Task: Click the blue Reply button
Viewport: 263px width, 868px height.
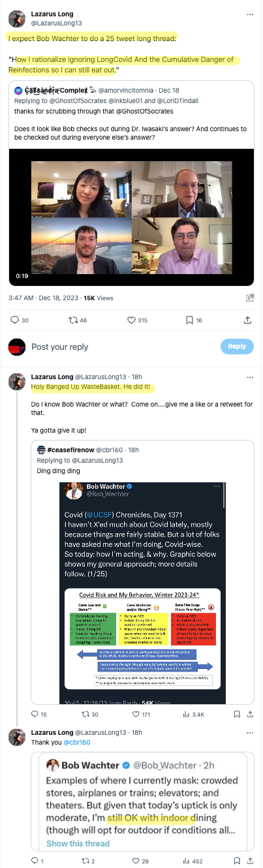Action: click(237, 347)
